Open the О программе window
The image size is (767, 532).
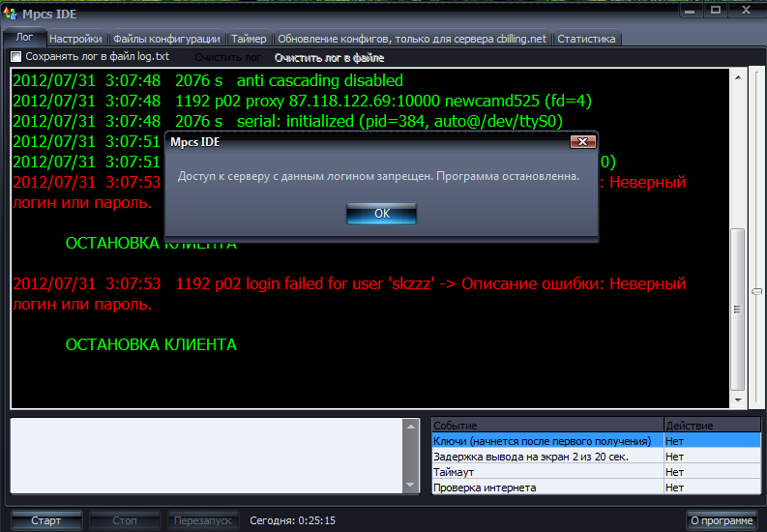coord(721,520)
